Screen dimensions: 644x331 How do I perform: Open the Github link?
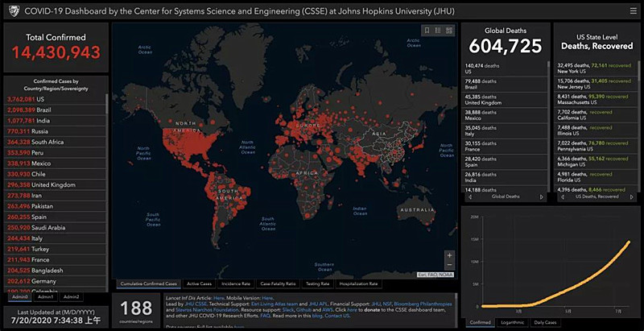[x=304, y=309]
